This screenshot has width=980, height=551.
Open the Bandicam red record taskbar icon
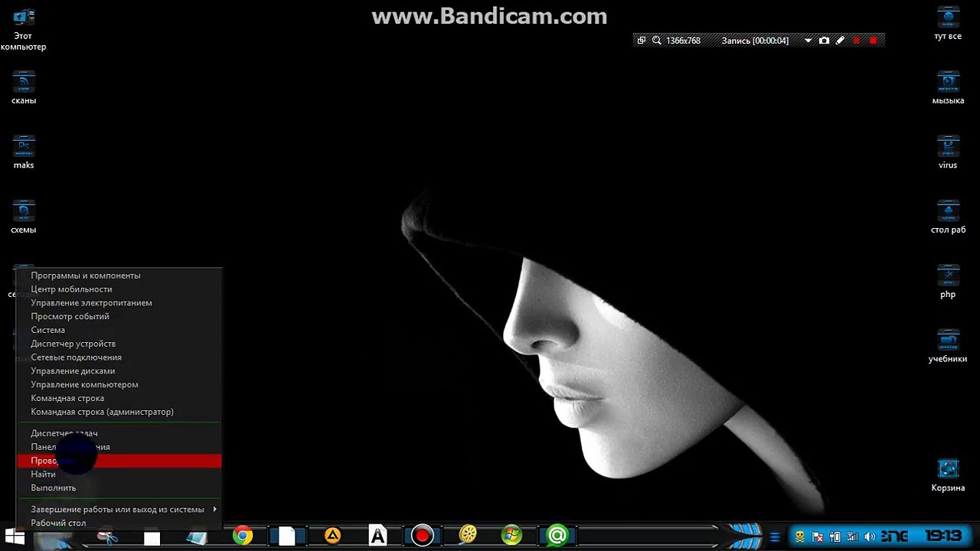(422, 536)
